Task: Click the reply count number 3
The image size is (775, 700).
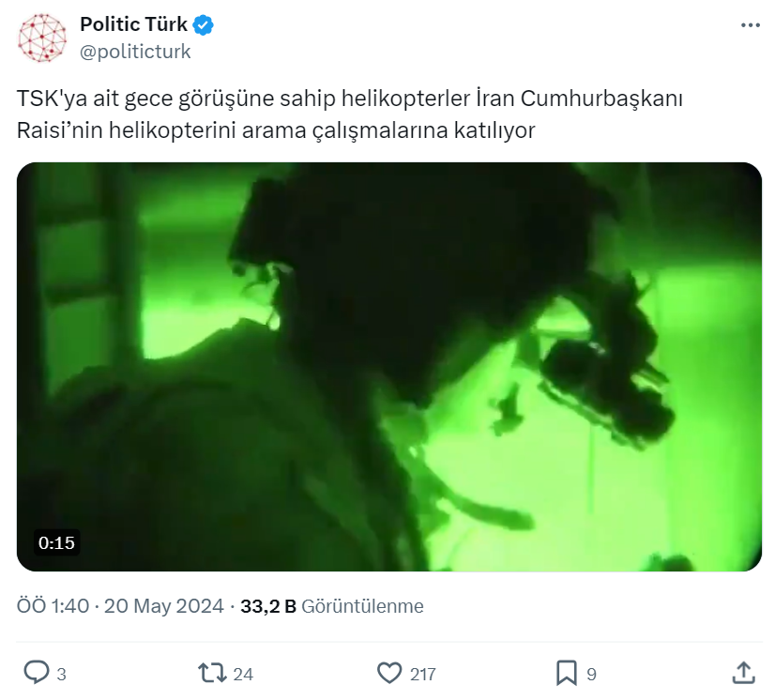Action: [x=61, y=675]
